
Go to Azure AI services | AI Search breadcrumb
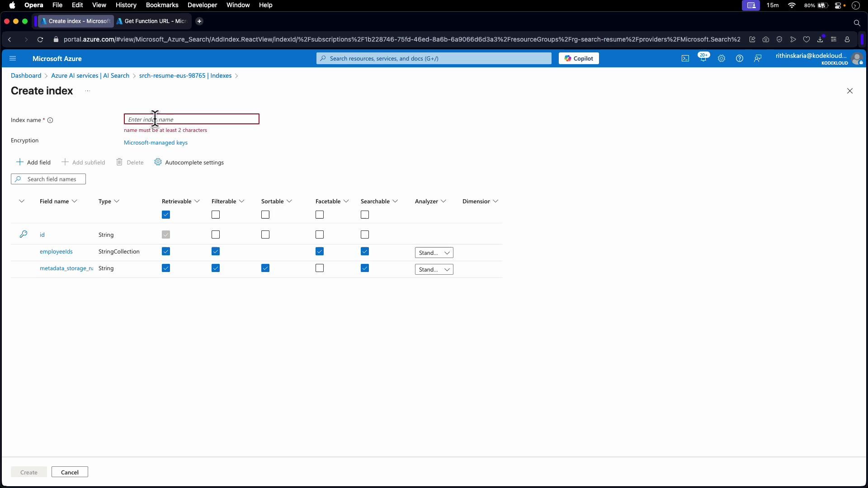pos(90,75)
